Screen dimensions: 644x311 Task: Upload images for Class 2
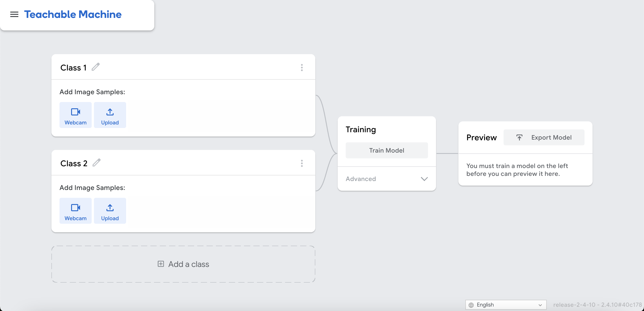[110, 211]
